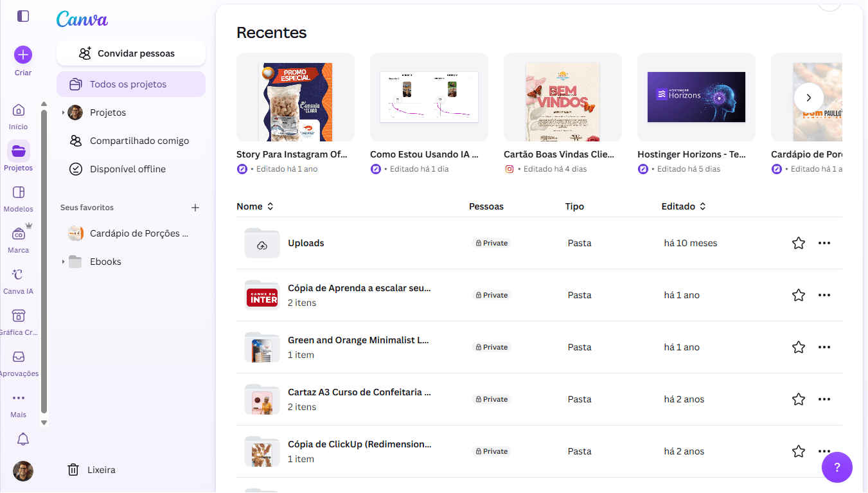This screenshot has width=868, height=493.
Task: Click the side rail scrollbar up arrow
Action: (44, 104)
